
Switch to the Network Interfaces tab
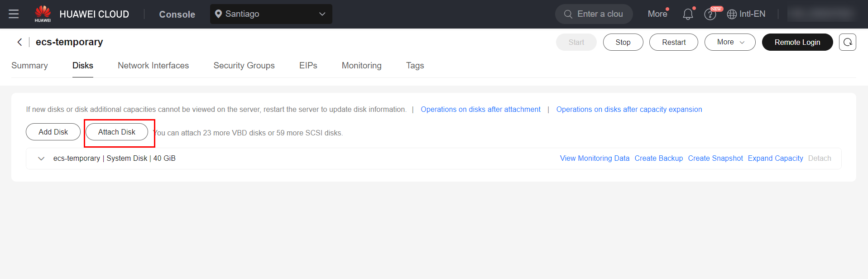(x=153, y=66)
